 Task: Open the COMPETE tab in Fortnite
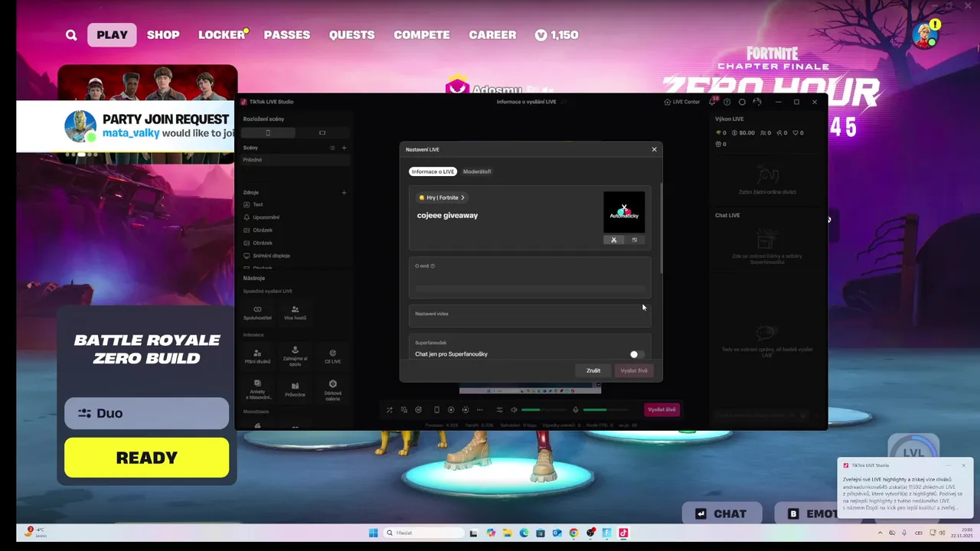pyautogui.click(x=422, y=35)
